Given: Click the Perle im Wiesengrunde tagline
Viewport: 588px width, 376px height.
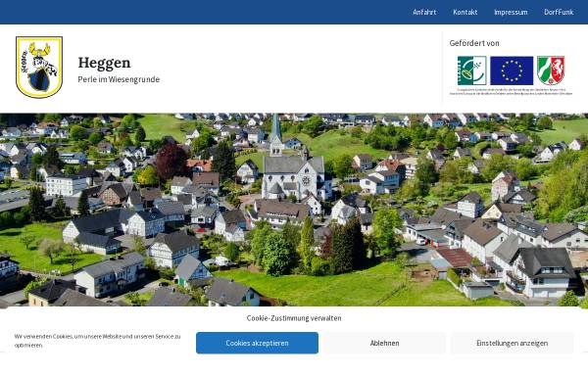Looking at the screenshot, I should click(x=119, y=79).
